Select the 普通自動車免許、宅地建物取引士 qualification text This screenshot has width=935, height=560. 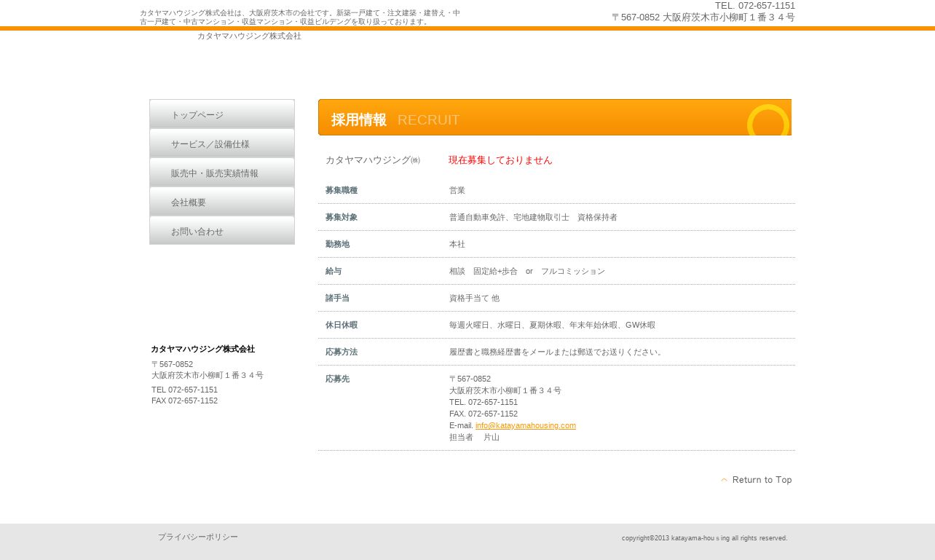[533, 217]
